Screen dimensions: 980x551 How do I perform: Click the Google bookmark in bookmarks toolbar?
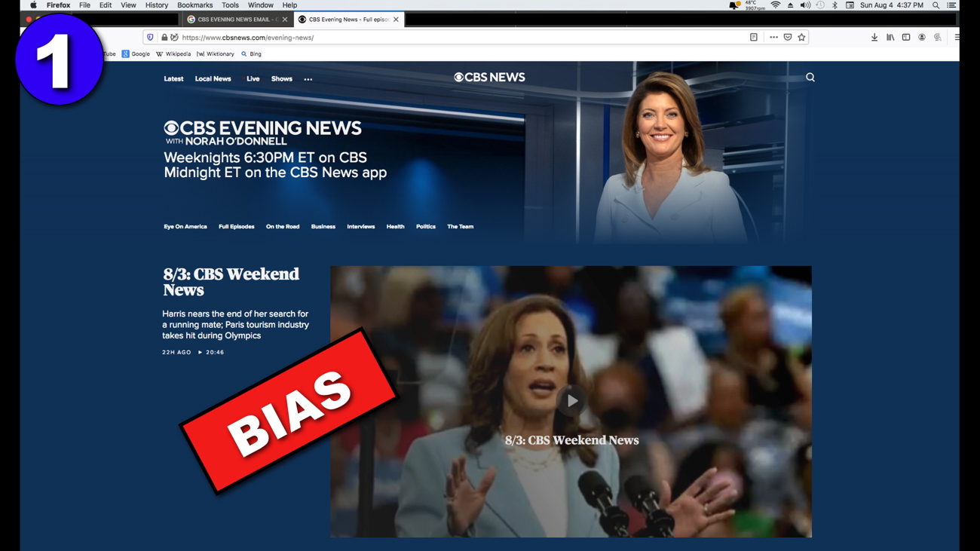[136, 54]
